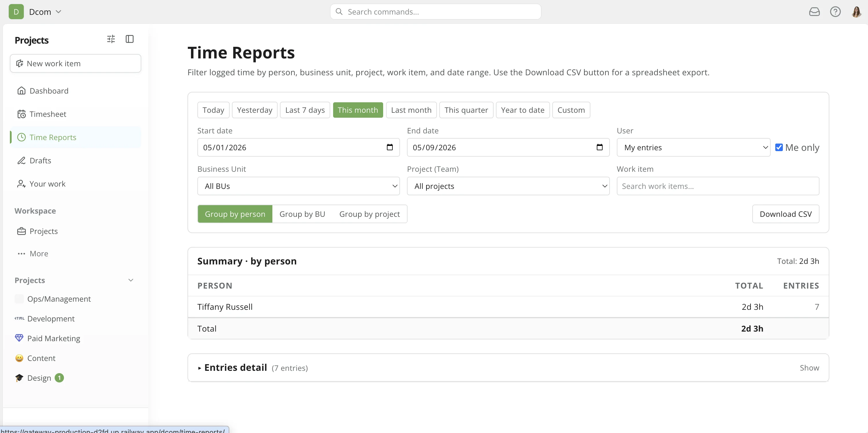
Task: Open Timesheet in sidebar
Action: coord(76,114)
